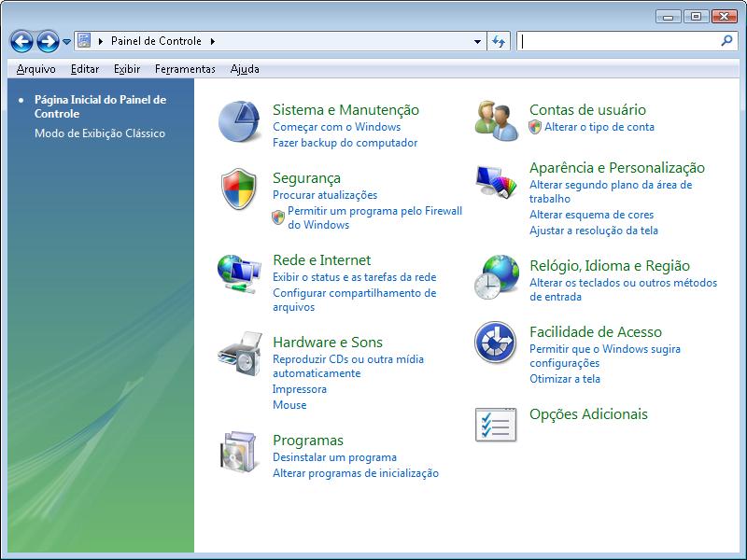
Task: Click the Segurança shield icon
Action: point(240,190)
